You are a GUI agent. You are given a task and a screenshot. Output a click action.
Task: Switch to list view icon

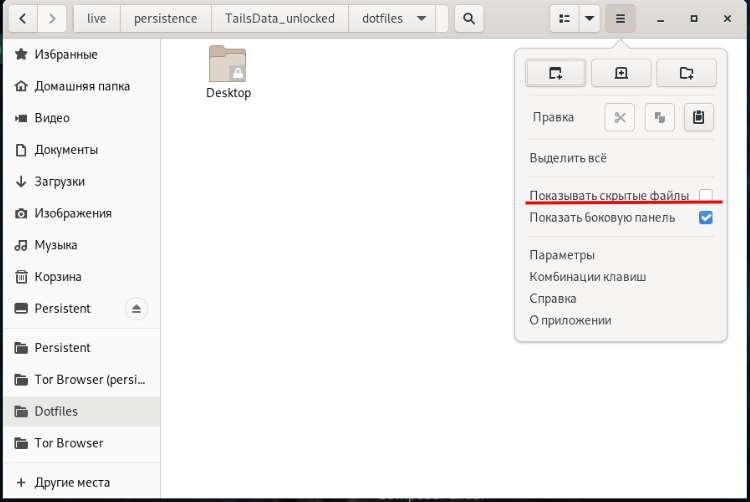click(564, 18)
